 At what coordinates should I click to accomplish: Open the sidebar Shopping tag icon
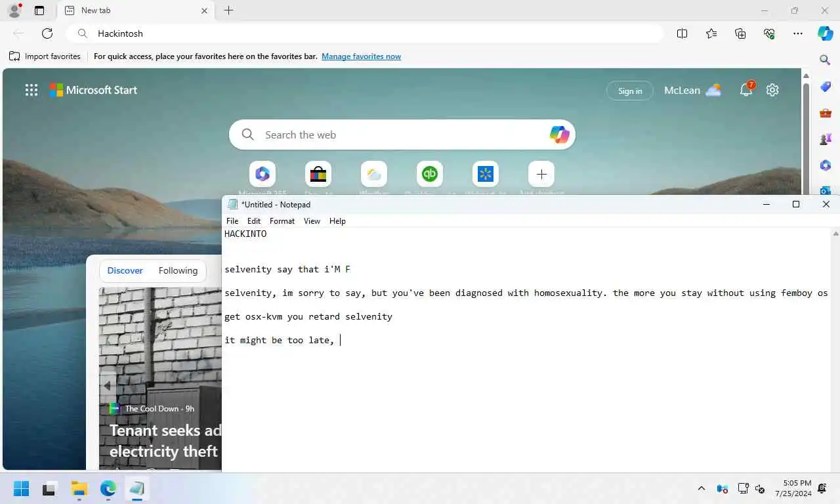click(x=825, y=87)
